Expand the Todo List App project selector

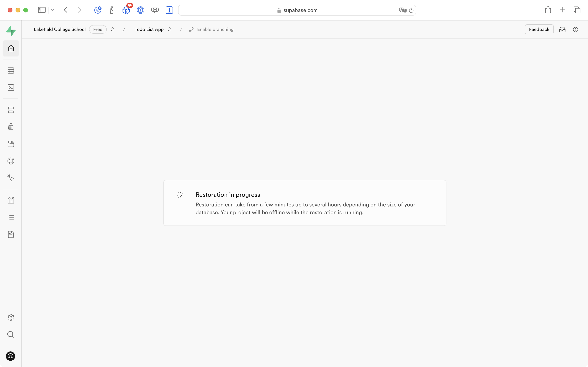pyautogui.click(x=169, y=29)
